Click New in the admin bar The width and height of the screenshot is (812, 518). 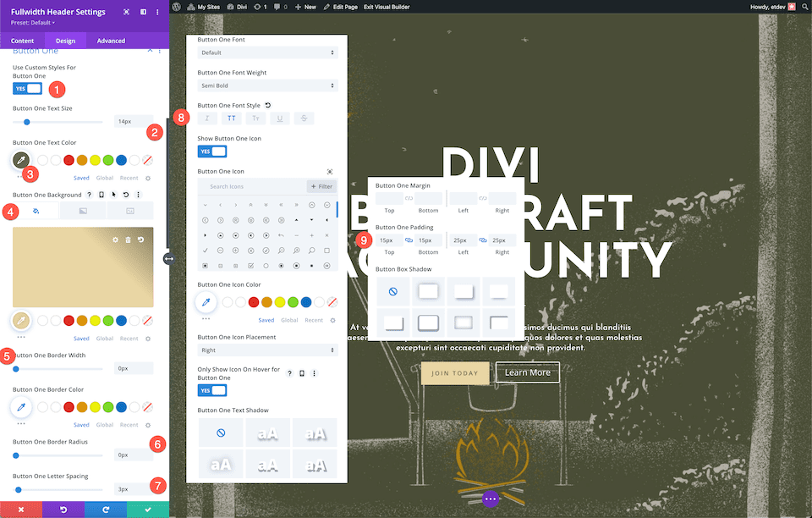pos(305,7)
